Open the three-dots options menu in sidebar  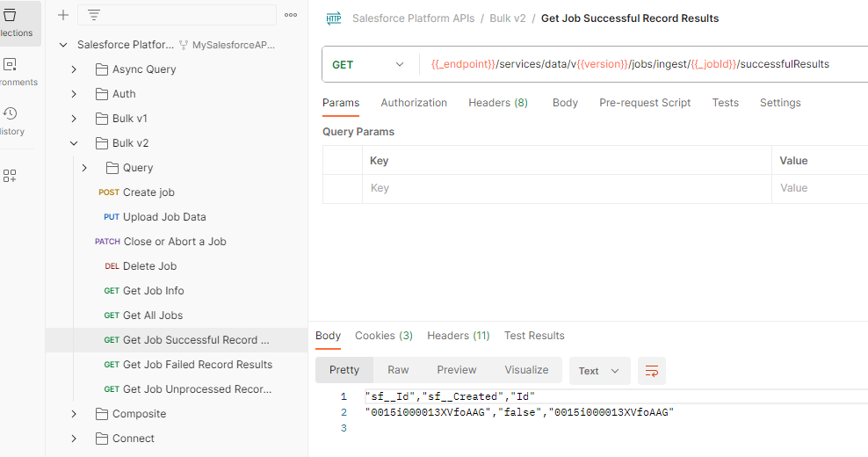click(291, 15)
